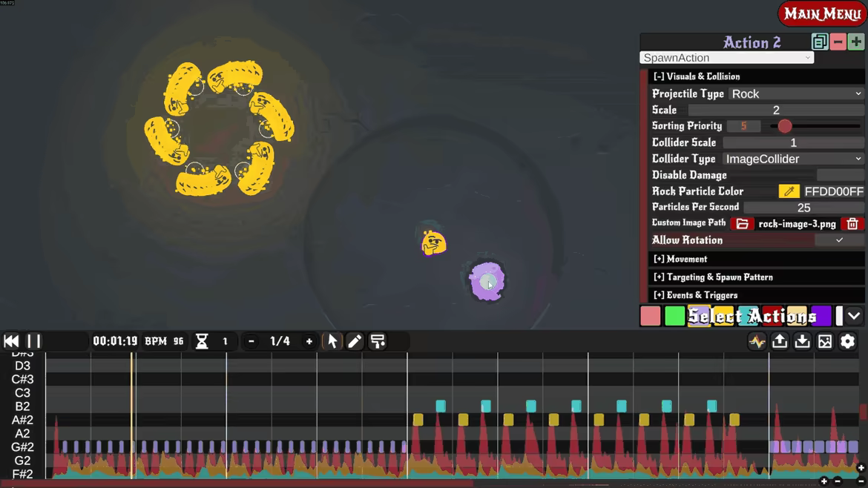Click the hourglass delay icon
The width and height of the screenshot is (868, 488).
pos(202,341)
